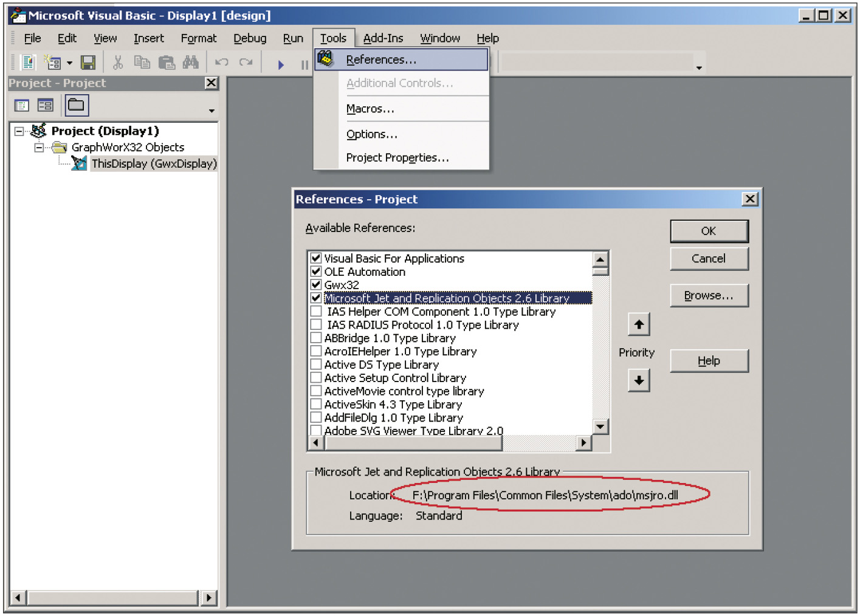Open the Insert UserForm dropdown arrow
Screen dimensions: 860x616
69,63
